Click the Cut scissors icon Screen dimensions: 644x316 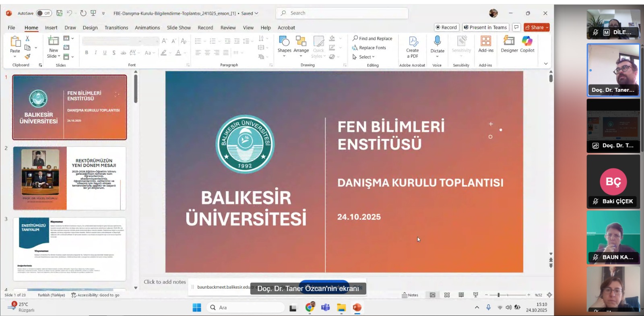click(27, 39)
